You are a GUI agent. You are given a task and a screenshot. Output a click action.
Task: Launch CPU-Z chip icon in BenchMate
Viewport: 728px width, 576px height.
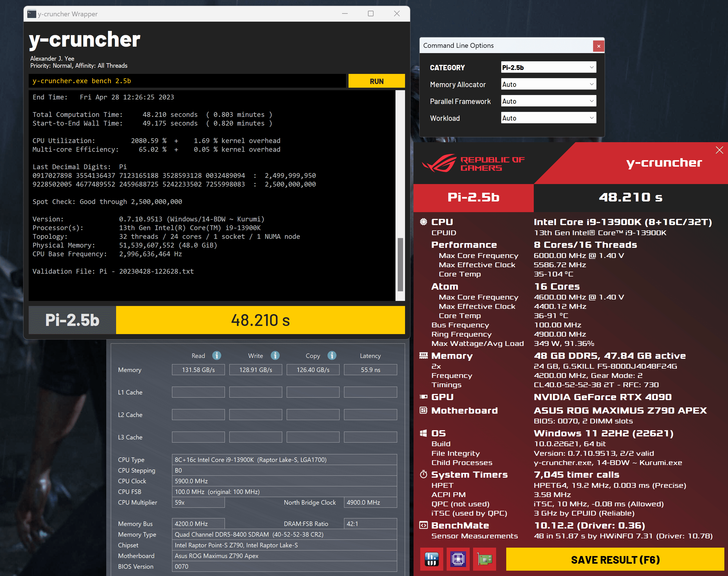[x=458, y=559]
